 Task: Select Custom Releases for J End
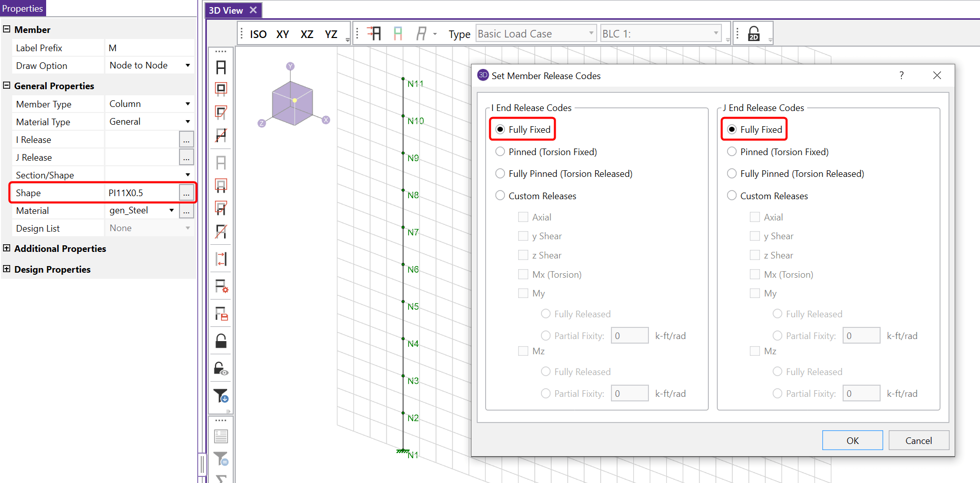coord(732,196)
